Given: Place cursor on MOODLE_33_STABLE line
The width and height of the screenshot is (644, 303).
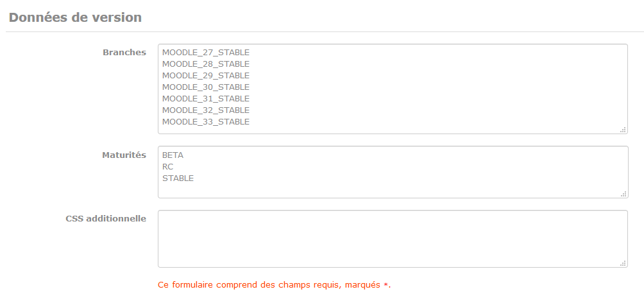Looking at the screenshot, I should (x=206, y=122).
